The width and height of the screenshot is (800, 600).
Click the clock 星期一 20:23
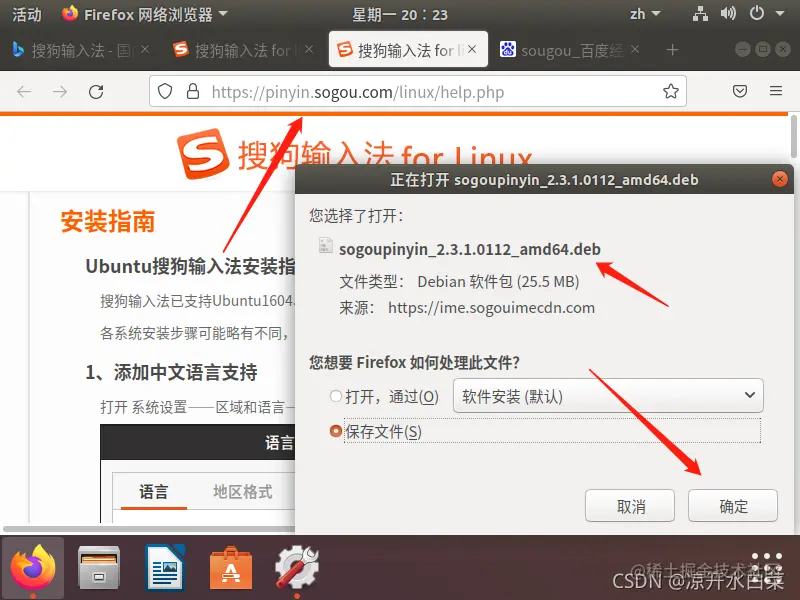(x=400, y=14)
